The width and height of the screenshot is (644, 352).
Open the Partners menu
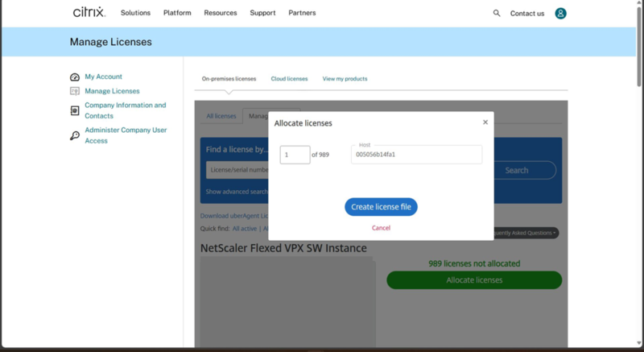[x=302, y=13]
